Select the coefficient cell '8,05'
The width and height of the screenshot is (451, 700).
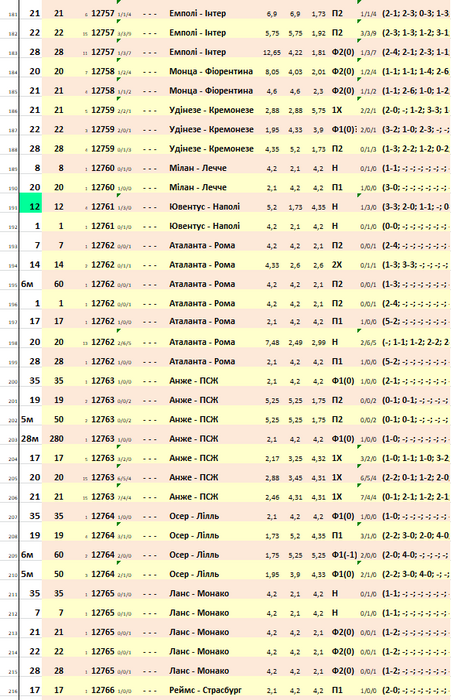tap(272, 71)
